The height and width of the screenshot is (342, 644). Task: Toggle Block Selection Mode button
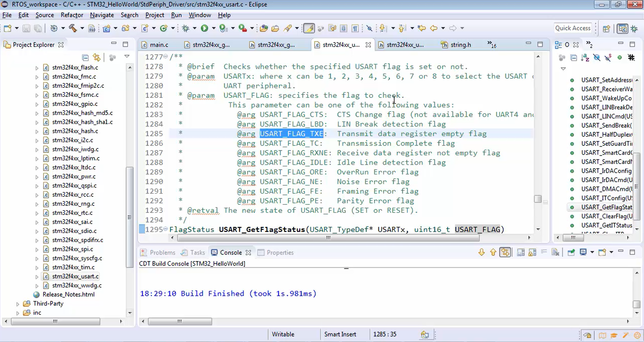[343, 28]
